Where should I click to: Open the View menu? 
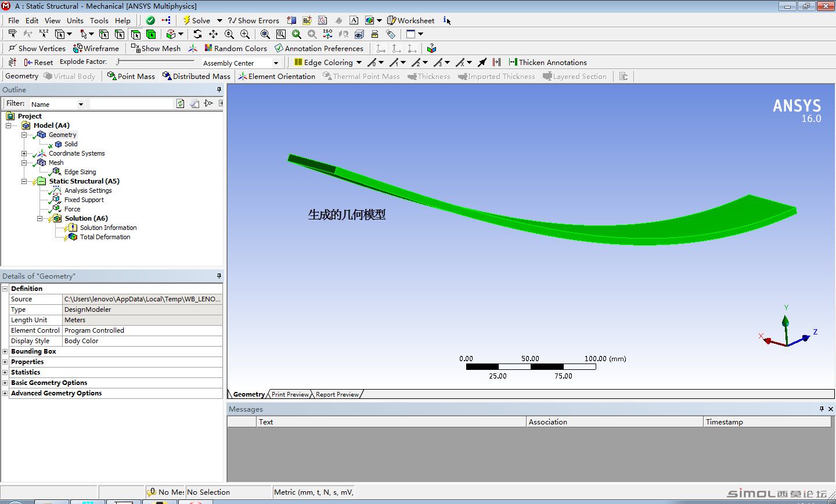(52, 20)
